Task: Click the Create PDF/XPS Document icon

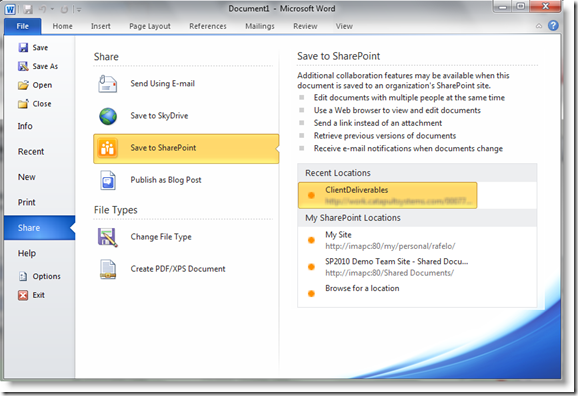Action: pos(108,269)
